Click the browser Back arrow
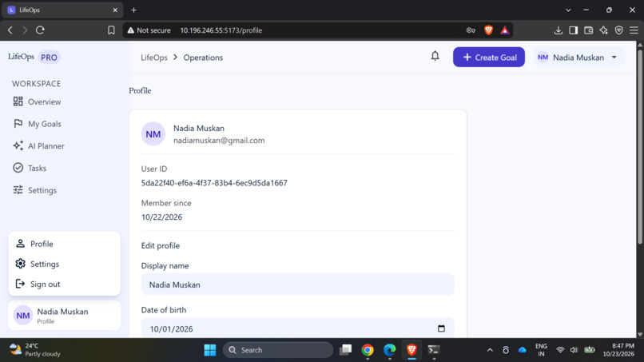 click(x=10, y=30)
